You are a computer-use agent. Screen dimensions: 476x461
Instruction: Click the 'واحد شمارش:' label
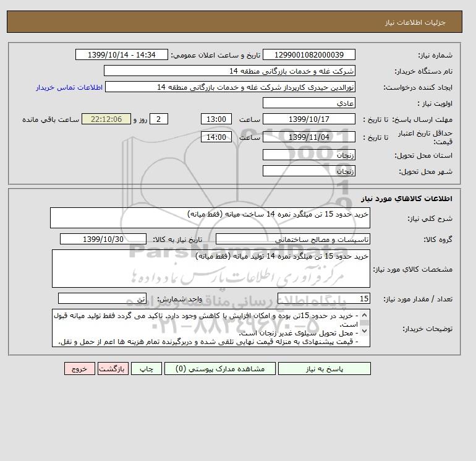pyautogui.click(x=179, y=299)
